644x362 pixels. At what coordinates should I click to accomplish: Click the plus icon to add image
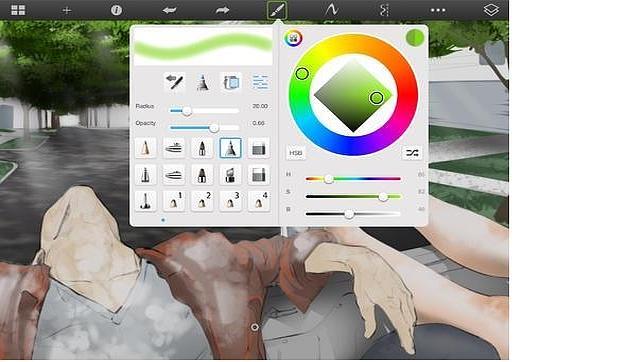[x=67, y=10]
